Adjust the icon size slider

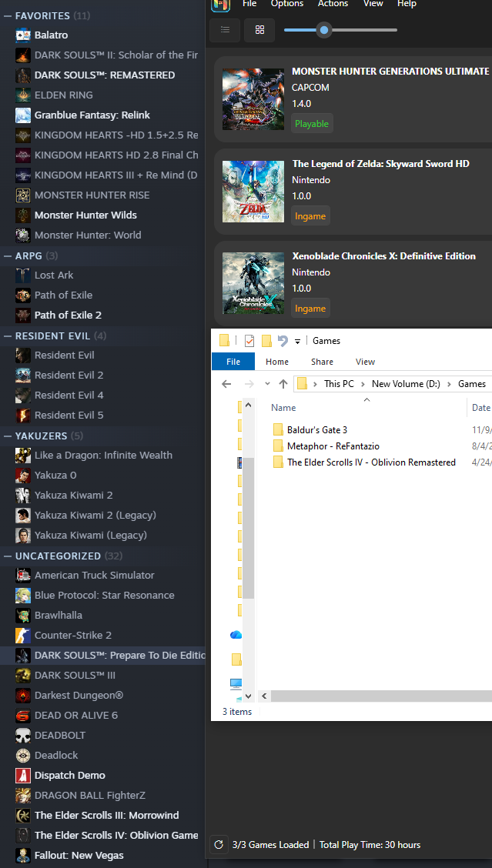click(324, 30)
